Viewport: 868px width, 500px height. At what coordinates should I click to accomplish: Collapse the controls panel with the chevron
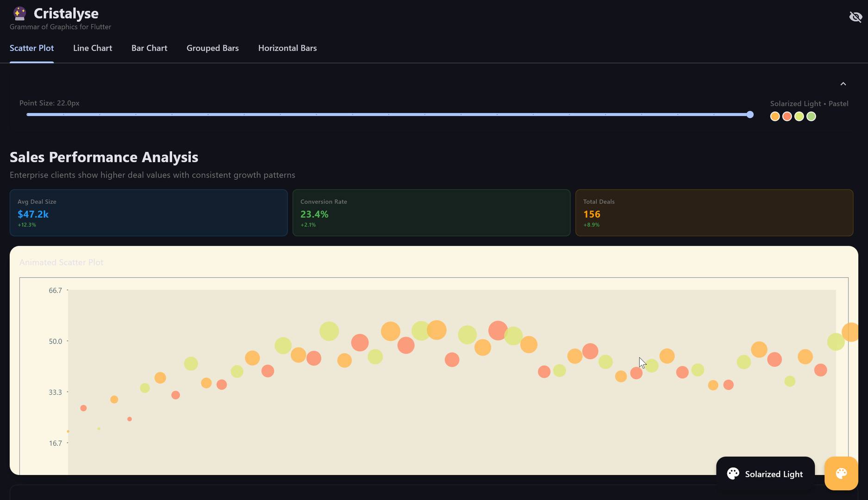843,84
